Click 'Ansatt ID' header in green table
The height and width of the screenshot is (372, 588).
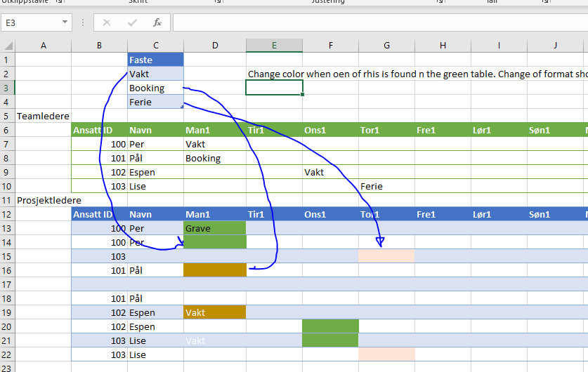pyautogui.click(x=99, y=130)
